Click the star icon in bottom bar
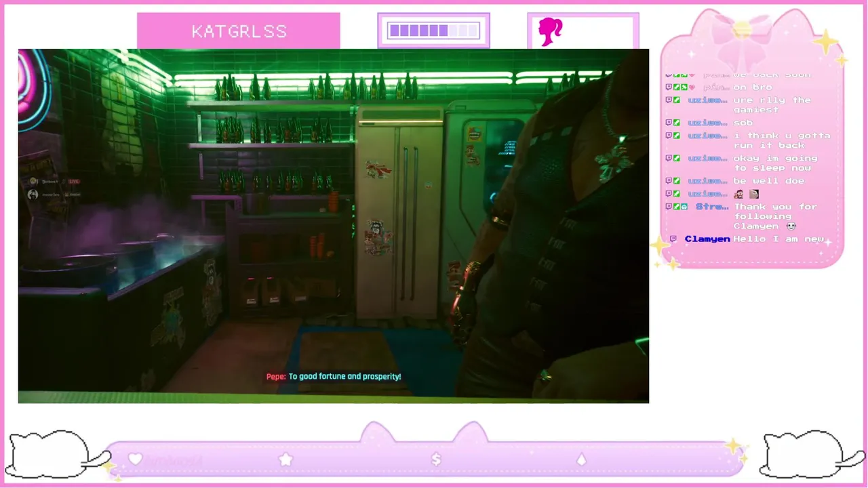This screenshot has width=868, height=488. (285, 459)
